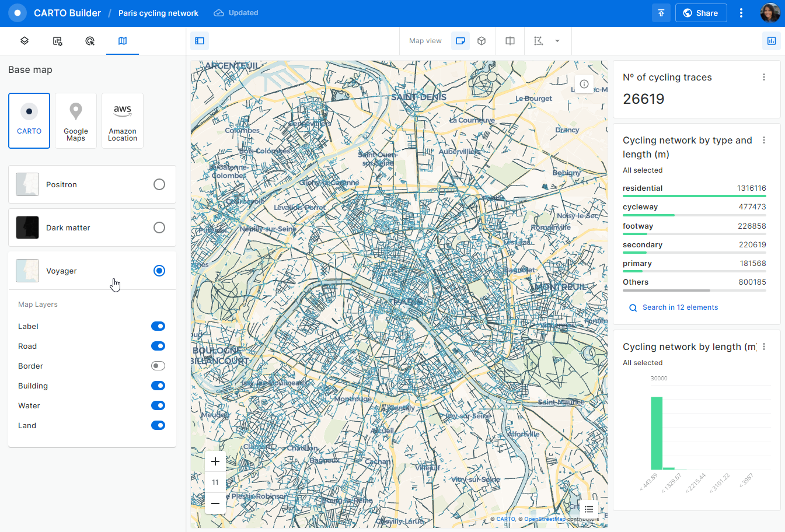Open options for cycling traces widget

(764, 77)
